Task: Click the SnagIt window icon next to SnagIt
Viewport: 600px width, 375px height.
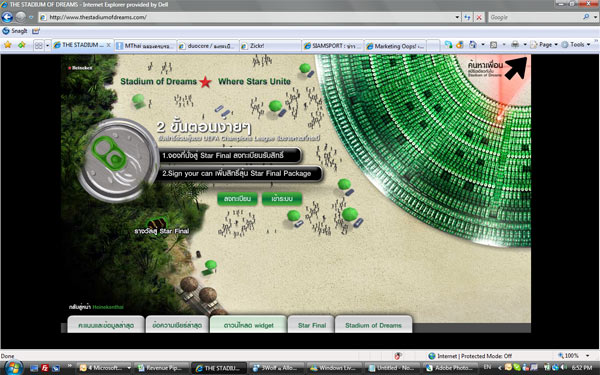Action: point(36,31)
